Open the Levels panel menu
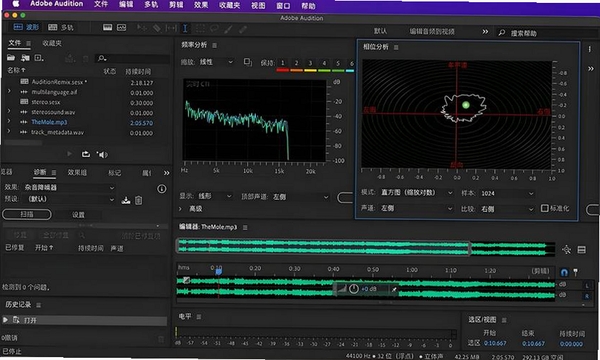Viewport: 600px width, 360px height. pos(199,317)
